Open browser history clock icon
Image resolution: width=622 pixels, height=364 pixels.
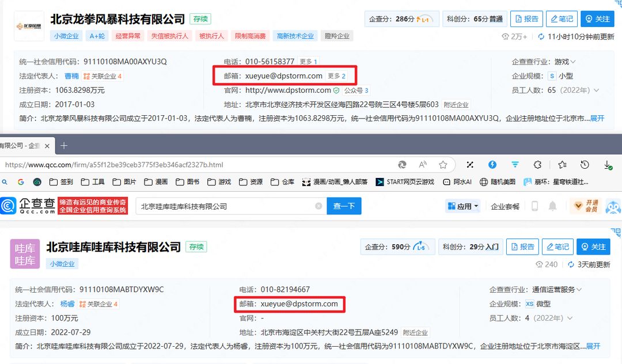585,165
